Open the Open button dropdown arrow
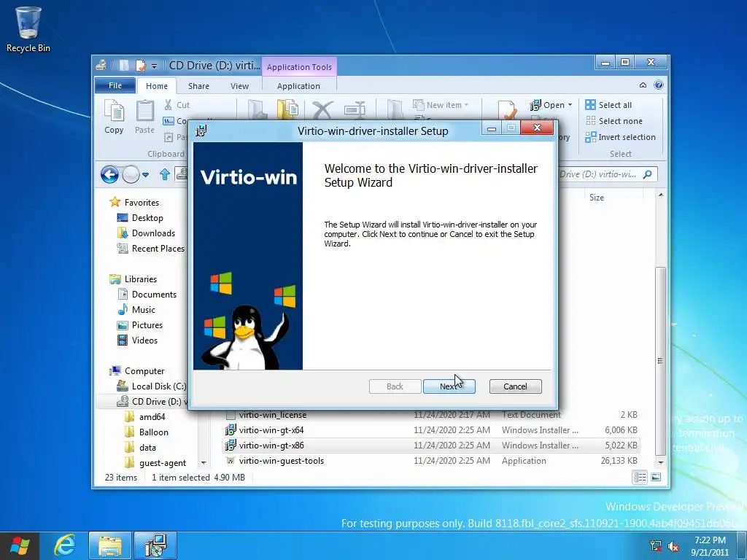 [x=570, y=105]
